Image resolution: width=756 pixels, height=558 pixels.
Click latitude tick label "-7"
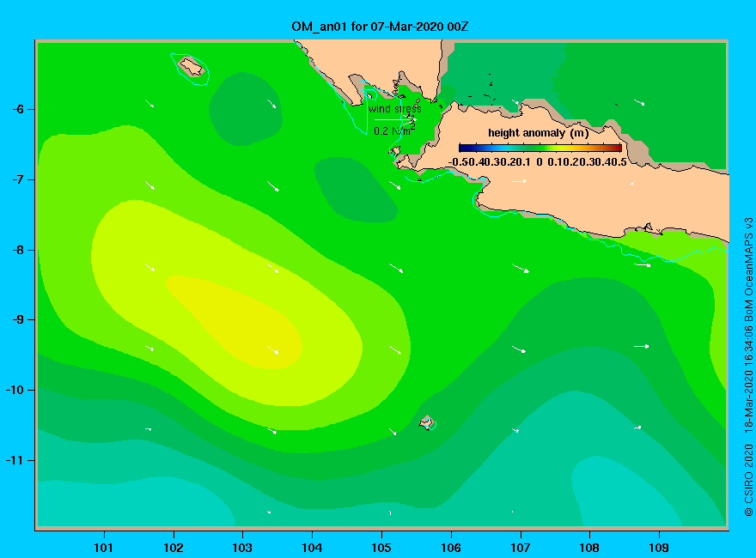[x=18, y=179]
